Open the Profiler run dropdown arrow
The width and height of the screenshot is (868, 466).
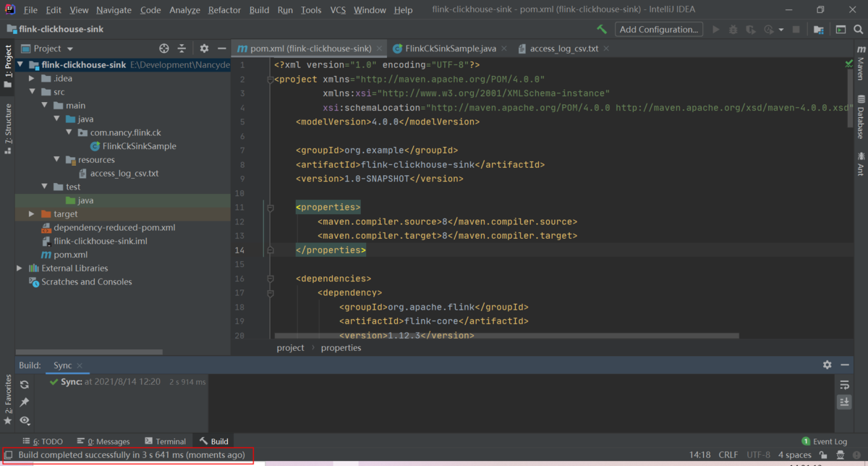click(x=780, y=30)
